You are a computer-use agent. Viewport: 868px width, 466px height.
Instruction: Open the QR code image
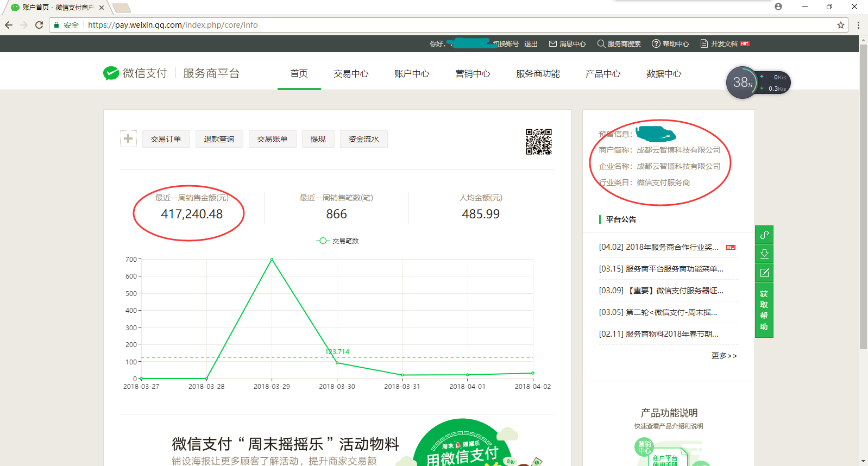point(539,142)
